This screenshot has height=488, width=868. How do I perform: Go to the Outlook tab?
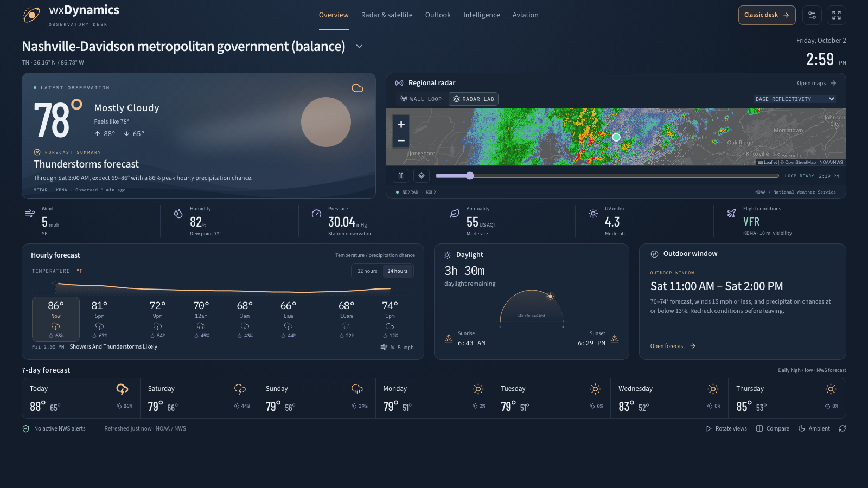[x=438, y=15]
